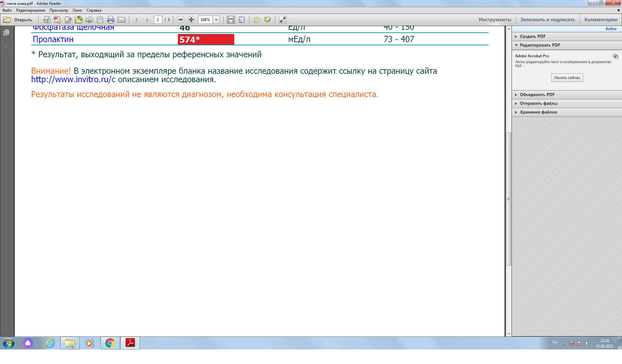
Task: Click the print icon in toolbar
Action: tap(110, 20)
